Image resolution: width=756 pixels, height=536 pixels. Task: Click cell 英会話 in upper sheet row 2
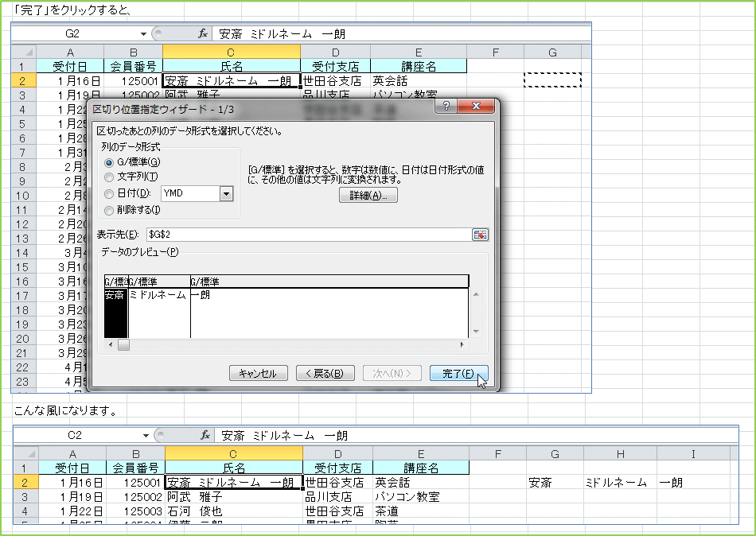pos(419,80)
